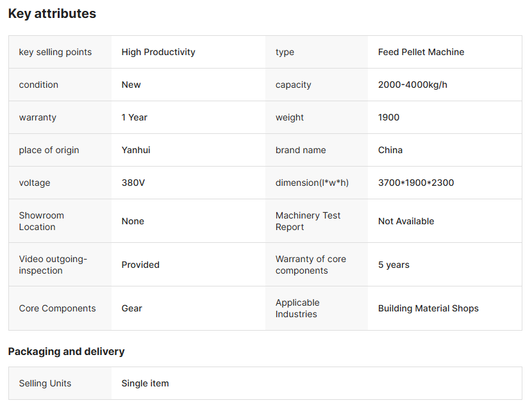Image resolution: width=532 pixels, height=405 pixels.
Task: Click the condition value New
Action: point(131,85)
